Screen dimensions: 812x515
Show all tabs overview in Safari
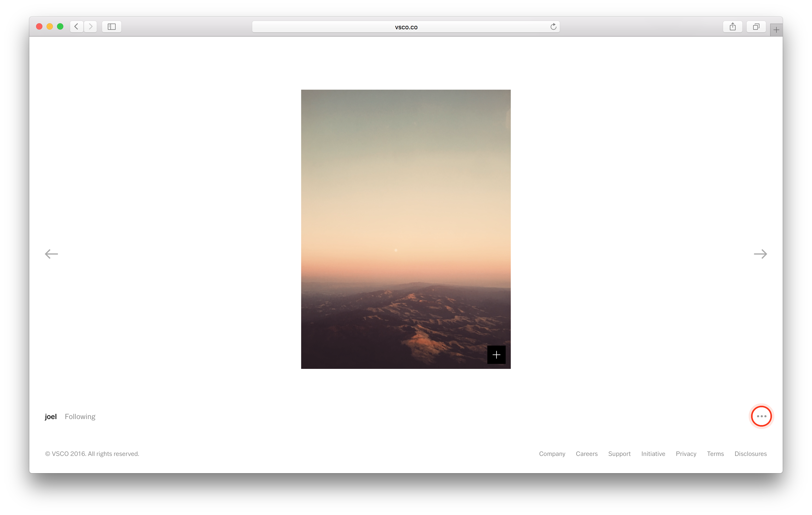[x=756, y=27]
